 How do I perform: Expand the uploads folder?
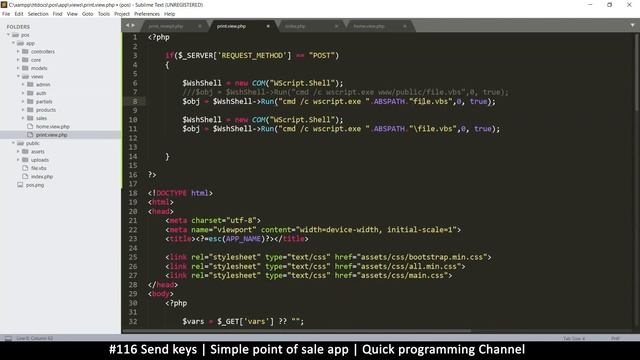pyautogui.click(x=18, y=160)
